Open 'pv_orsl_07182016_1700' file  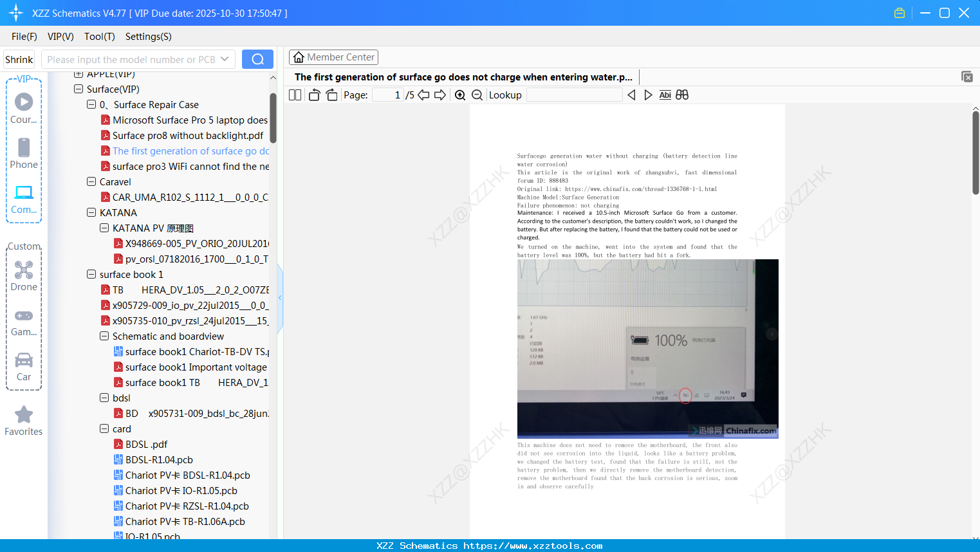[x=191, y=259]
